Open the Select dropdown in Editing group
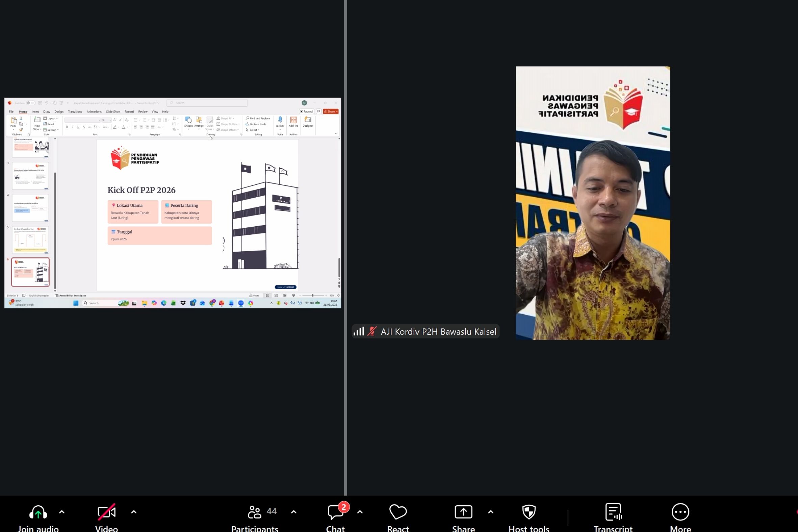This screenshot has width=798, height=532. pyautogui.click(x=253, y=130)
